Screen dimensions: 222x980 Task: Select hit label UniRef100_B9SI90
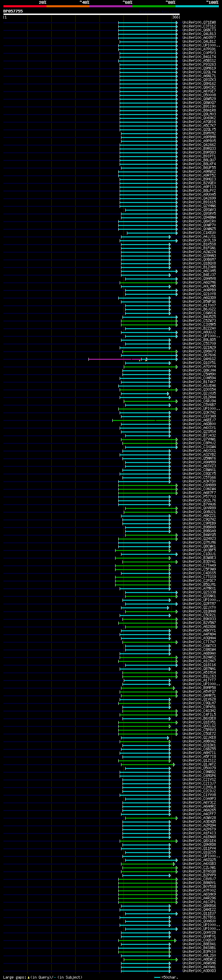[199, 106]
